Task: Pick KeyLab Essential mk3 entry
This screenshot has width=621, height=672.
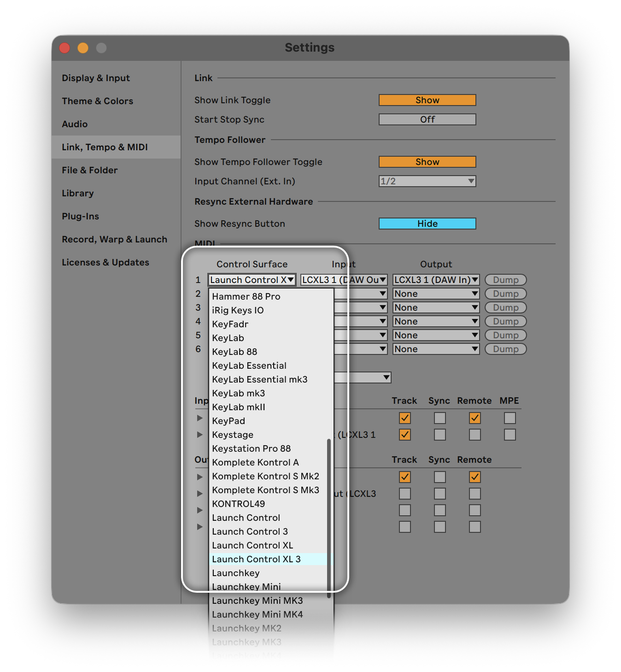Action: (269, 379)
